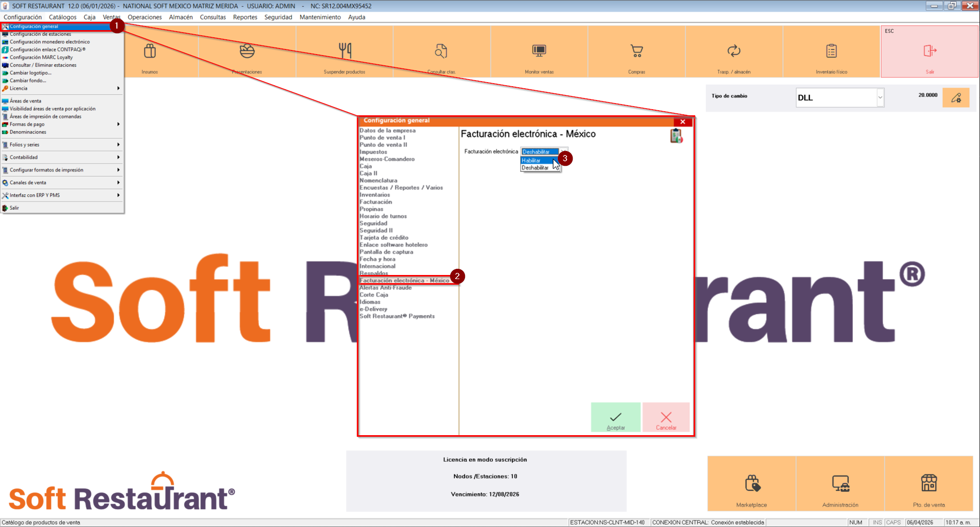Open the Tipo de cambio DLL dropdown
This screenshot has width=980, height=527.
[880, 97]
